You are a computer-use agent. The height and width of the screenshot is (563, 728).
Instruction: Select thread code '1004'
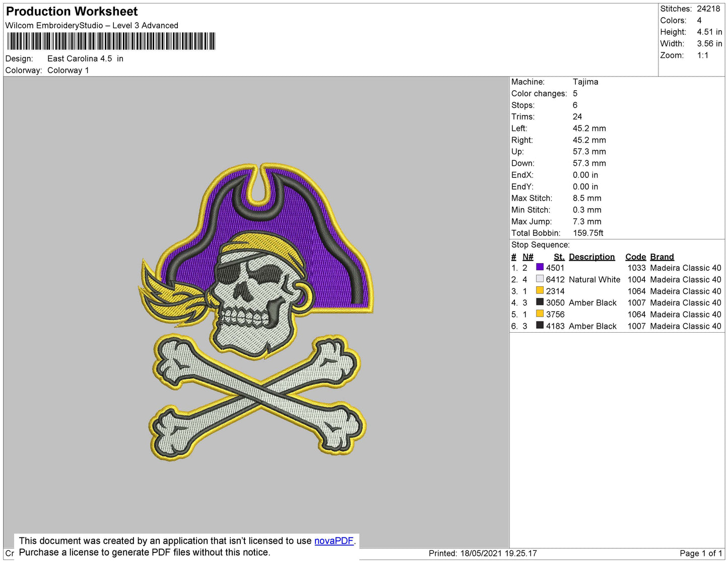point(636,280)
